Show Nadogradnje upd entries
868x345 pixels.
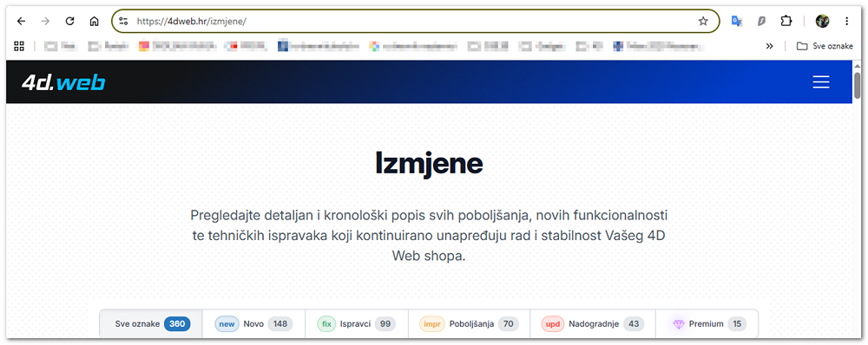593,324
